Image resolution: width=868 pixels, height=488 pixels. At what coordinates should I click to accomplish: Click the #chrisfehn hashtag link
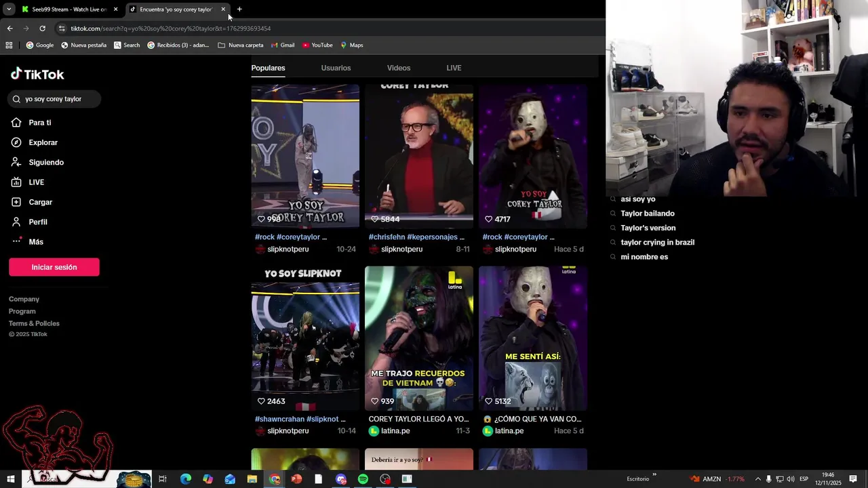tap(387, 237)
